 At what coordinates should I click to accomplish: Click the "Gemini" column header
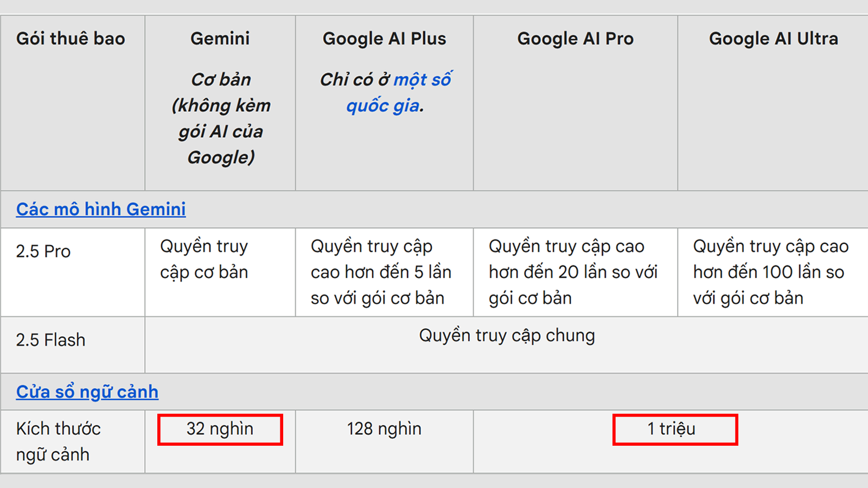coord(220,39)
